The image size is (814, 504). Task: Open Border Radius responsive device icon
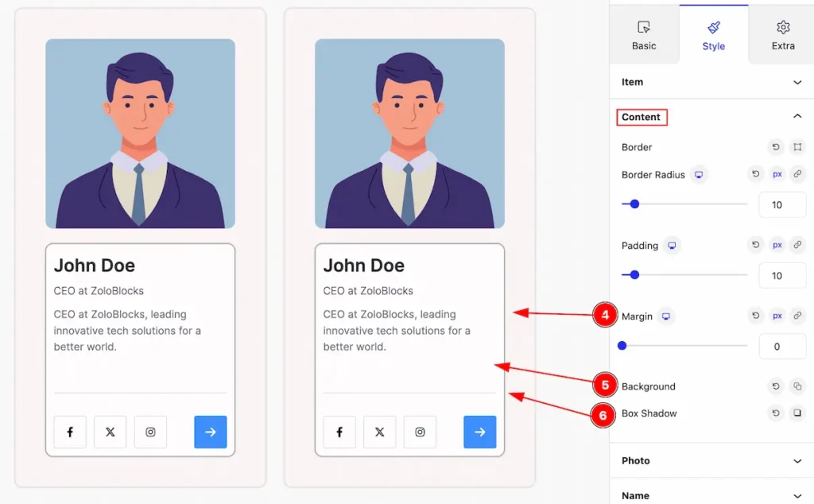click(699, 175)
